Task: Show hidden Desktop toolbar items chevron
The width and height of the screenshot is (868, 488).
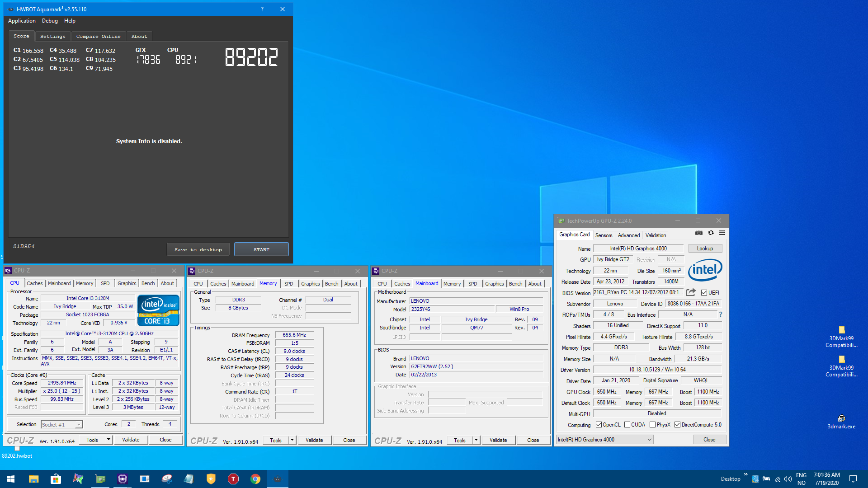Action: [x=745, y=474]
